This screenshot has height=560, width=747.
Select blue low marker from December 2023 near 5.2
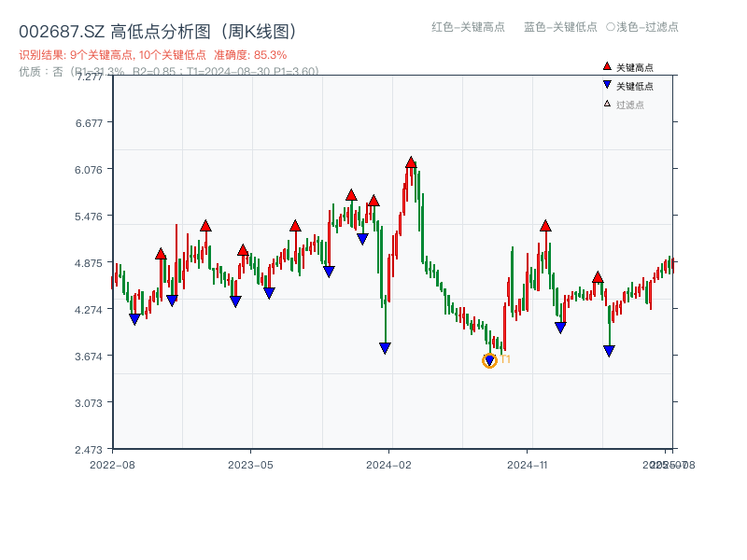(362, 239)
